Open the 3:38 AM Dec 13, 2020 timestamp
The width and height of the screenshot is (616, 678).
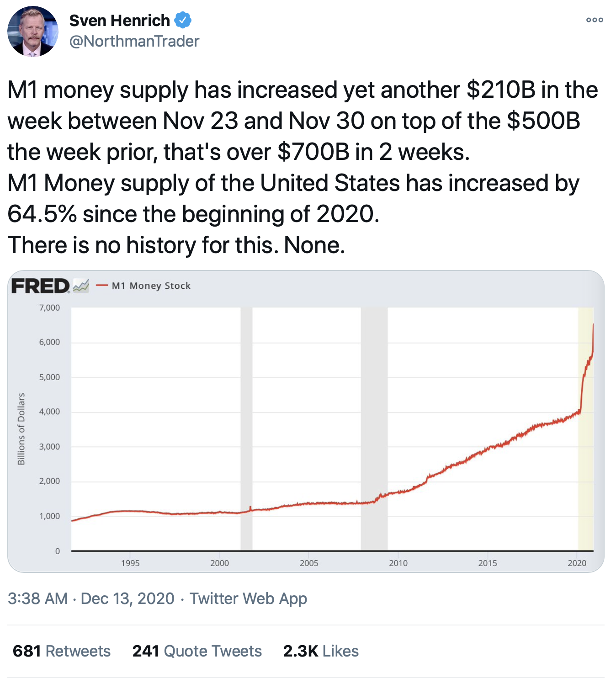click(x=91, y=599)
